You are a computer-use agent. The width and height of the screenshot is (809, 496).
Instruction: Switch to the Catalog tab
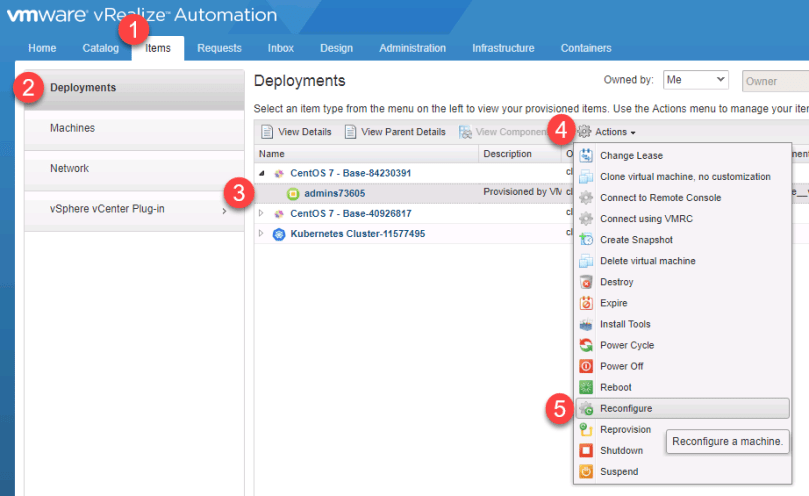coord(100,48)
